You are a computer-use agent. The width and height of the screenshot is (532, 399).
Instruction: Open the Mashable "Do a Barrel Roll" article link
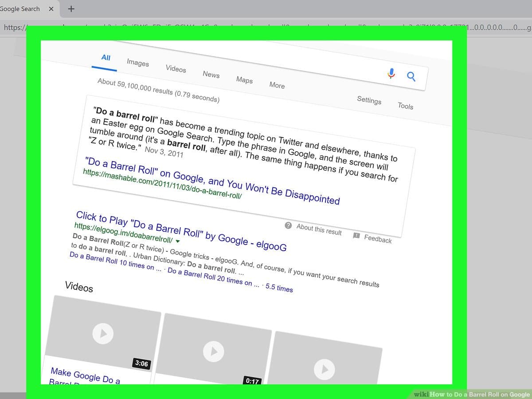[212, 181]
